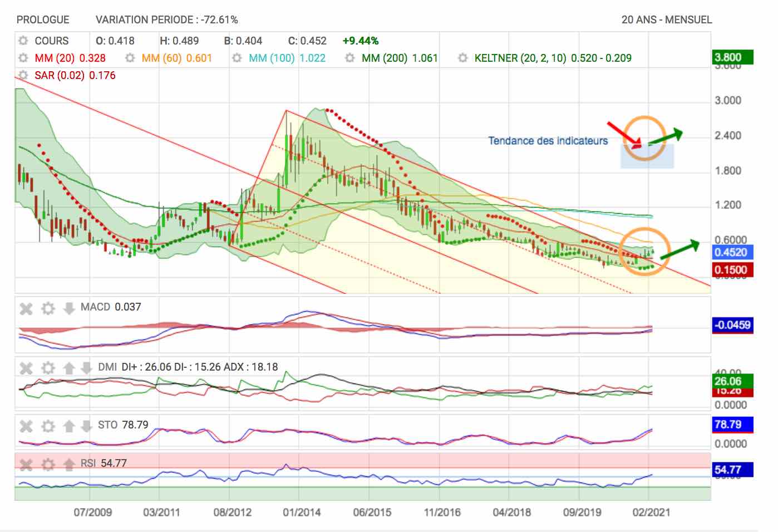
Task: Click VARIATION PERIODE -72.61% text
Action: click(x=167, y=19)
